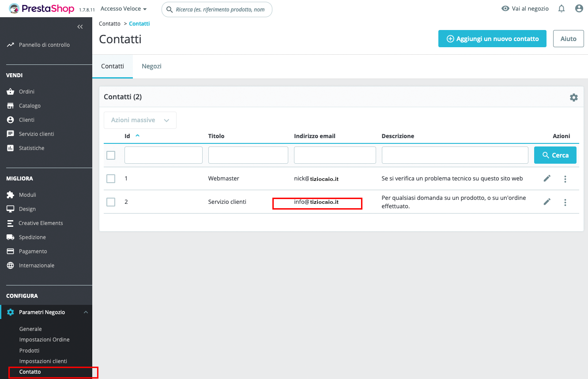This screenshot has width=588, height=379.
Task: Click the 'Per qualsiasi domanda su un prodotto' description
Action: pyautogui.click(x=454, y=202)
